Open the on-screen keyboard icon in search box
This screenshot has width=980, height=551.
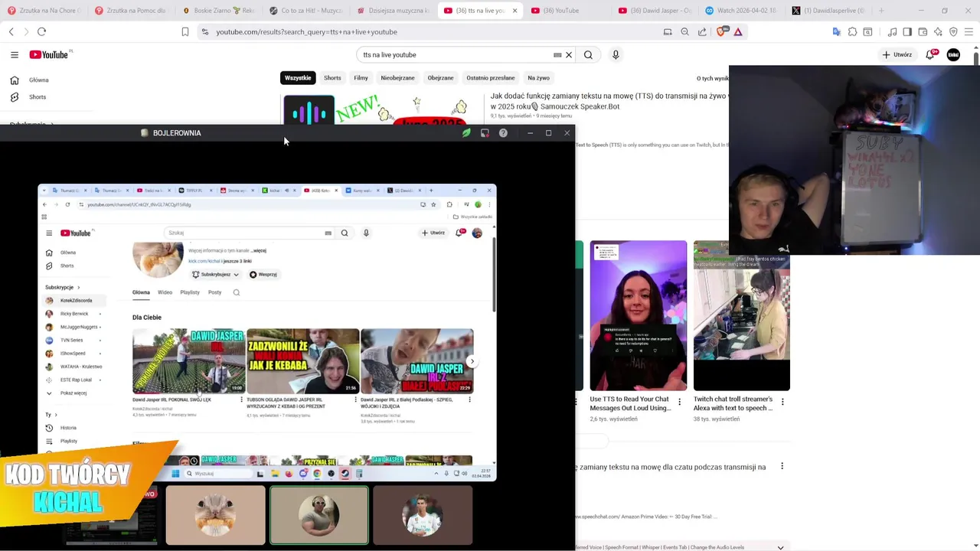tap(557, 55)
